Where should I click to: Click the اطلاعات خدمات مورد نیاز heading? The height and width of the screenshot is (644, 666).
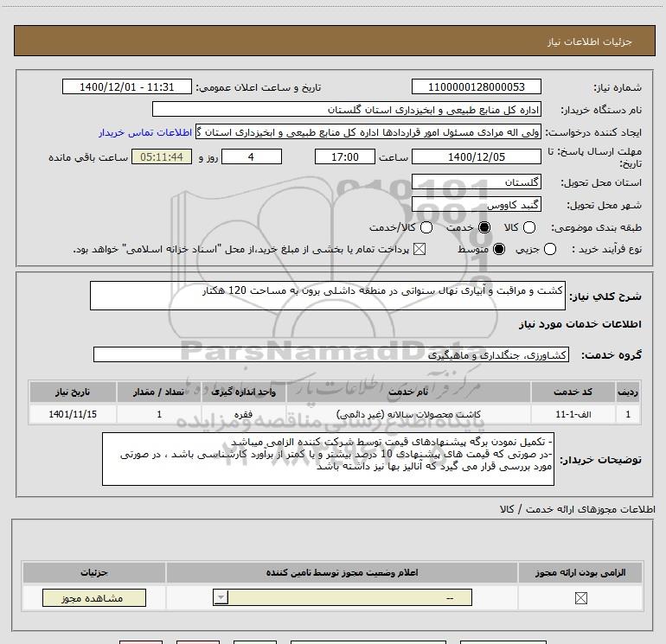[580, 324]
